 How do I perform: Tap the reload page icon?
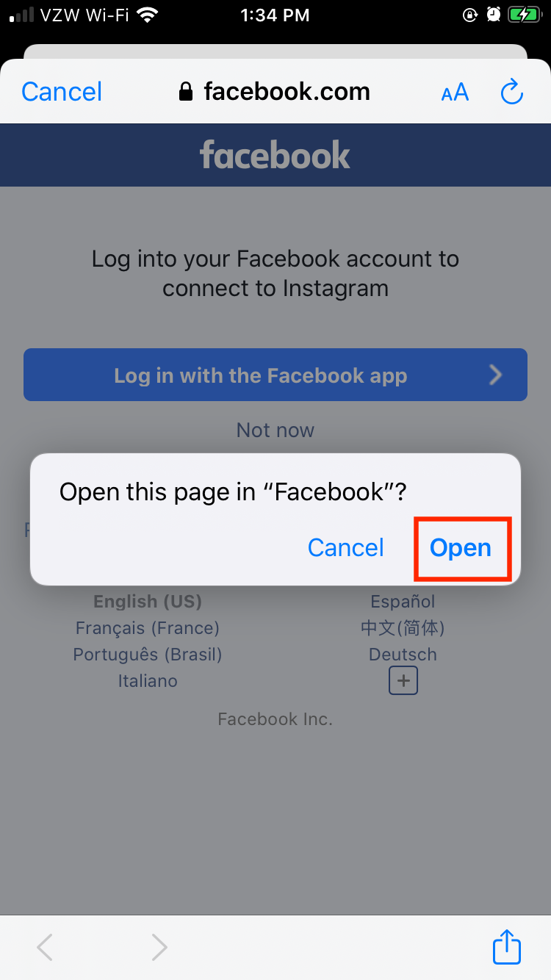(511, 92)
